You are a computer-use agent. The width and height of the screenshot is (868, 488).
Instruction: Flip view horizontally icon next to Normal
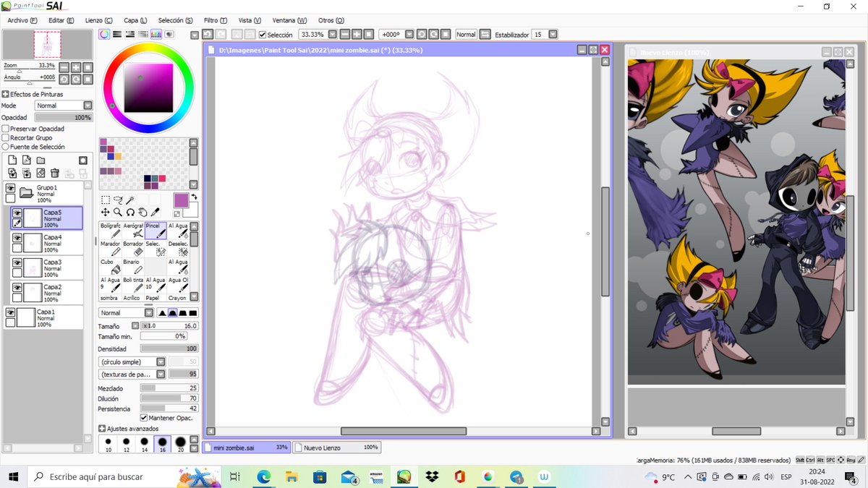(485, 34)
